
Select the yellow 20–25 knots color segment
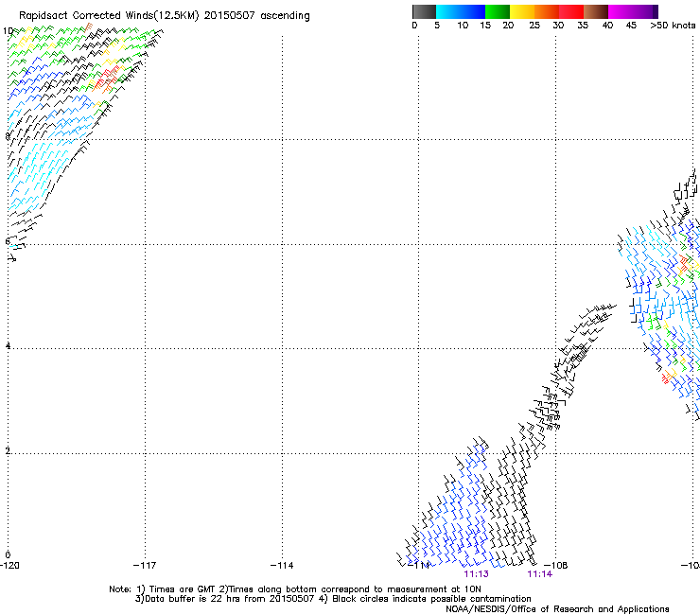click(522, 11)
